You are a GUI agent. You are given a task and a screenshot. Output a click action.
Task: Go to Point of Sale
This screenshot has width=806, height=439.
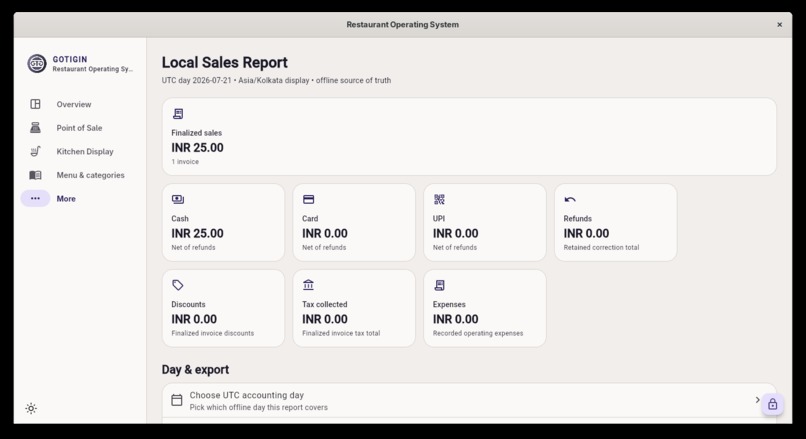coord(79,128)
